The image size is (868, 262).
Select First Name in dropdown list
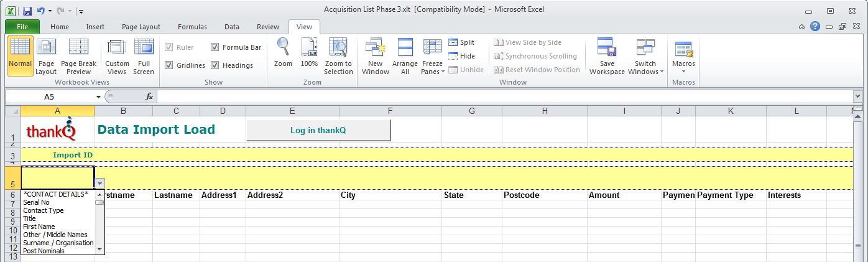[x=58, y=227]
